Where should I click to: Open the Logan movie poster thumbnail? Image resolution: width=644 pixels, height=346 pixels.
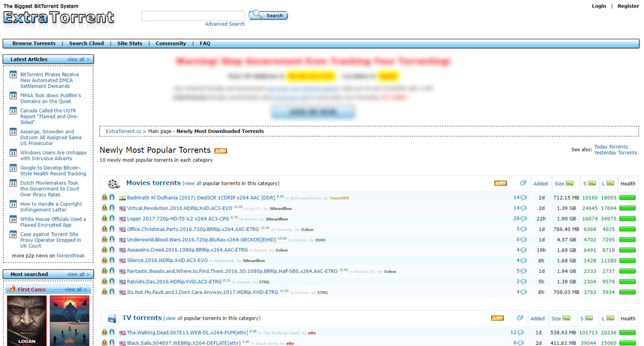pyautogui.click(x=27, y=320)
